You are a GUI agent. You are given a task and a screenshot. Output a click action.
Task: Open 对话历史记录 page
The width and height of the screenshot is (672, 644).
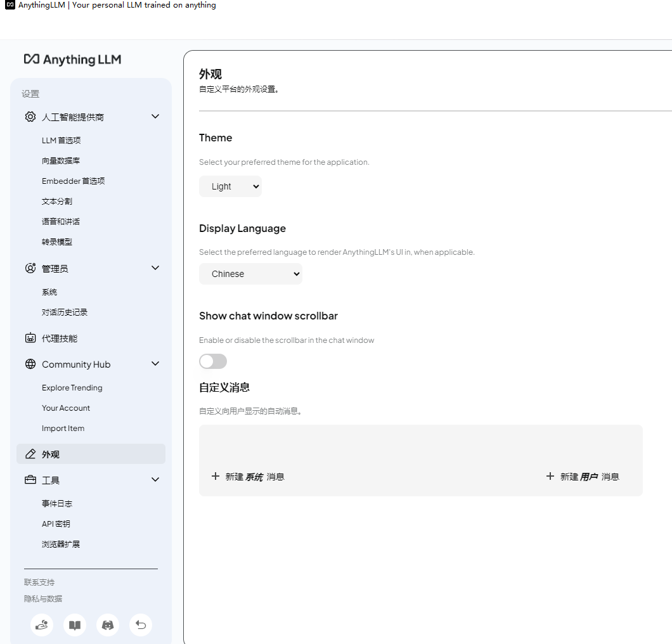pos(65,312)
